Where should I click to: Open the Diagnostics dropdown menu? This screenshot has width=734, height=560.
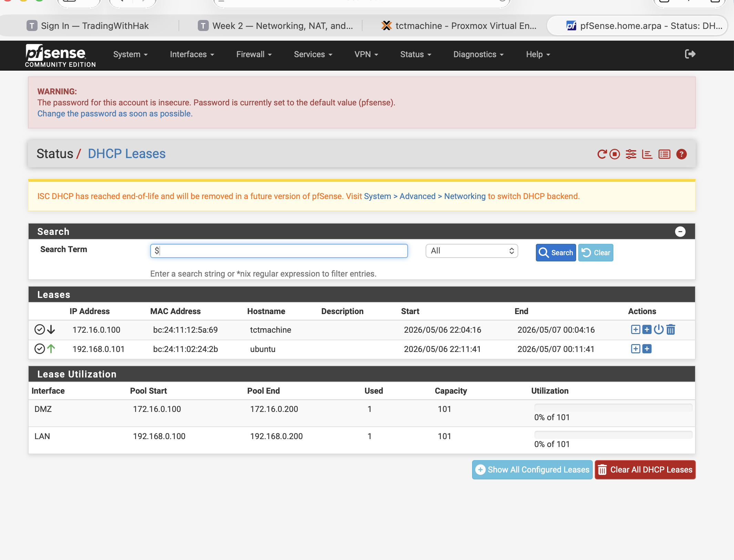(478, 54)
